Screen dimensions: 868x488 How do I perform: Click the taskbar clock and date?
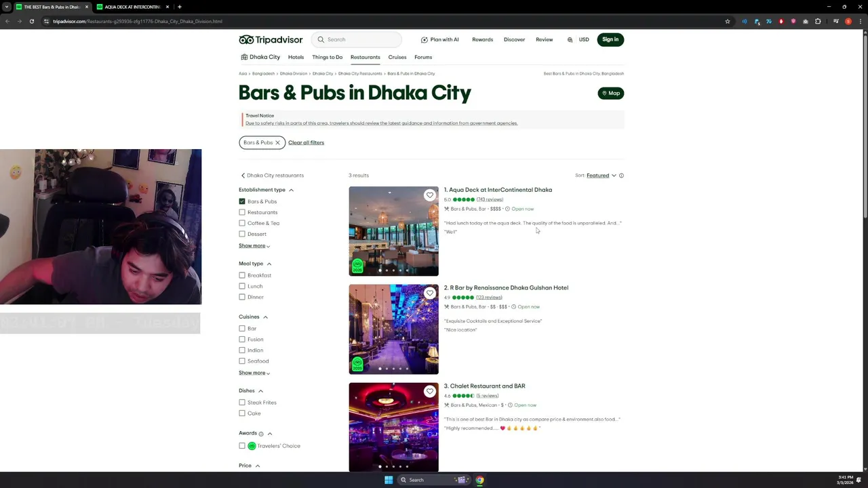[845, 480]
